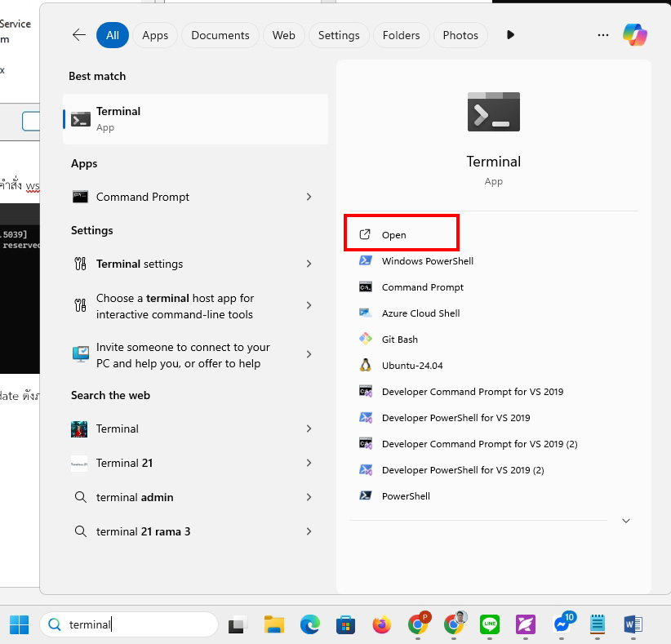Image resolution: width=671 pixels, height=644 pixels.
Task: Open Command Prompt app result
Action: pyautogui.click(x=196, y=197)
